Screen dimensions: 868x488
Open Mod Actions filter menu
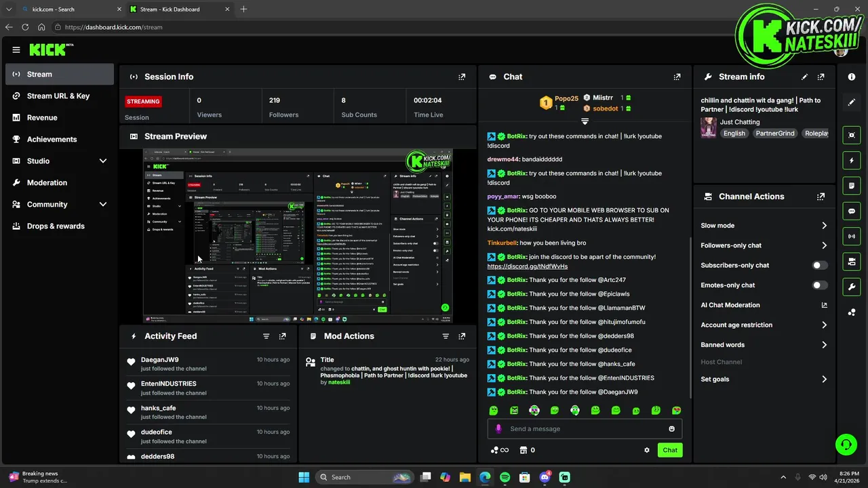coord(446,336)
